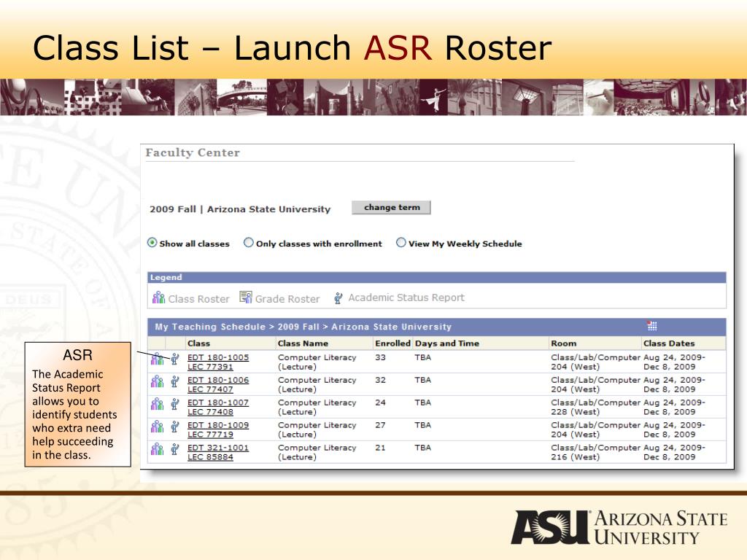Open the EDT 321-1001 LEC 85884 link
747x560 pixels.
pos(218,452)
